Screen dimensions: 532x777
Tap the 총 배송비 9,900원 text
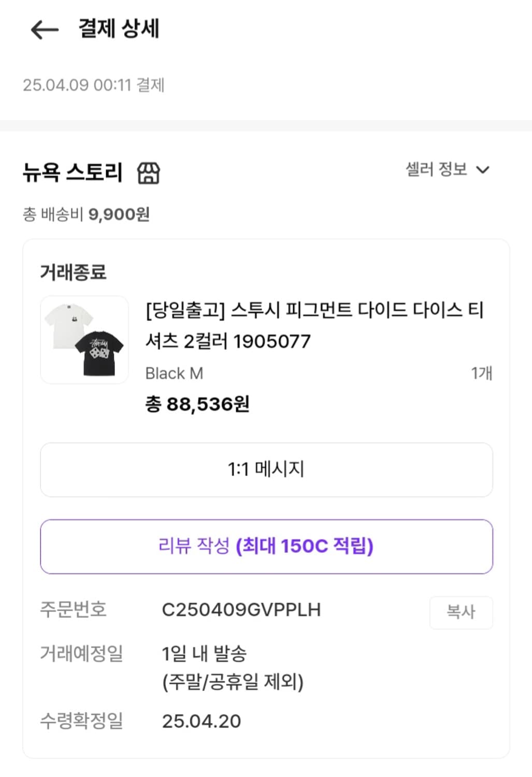86,214
